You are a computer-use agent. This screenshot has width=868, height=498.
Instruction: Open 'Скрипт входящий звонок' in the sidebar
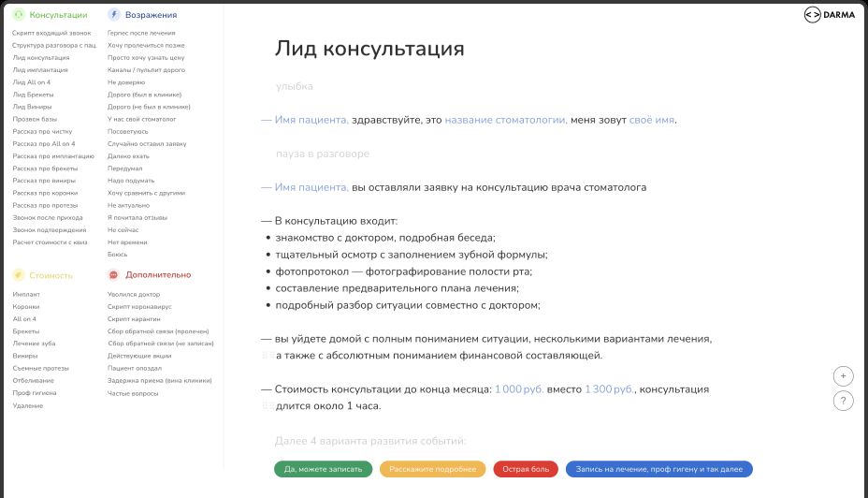(51, 33)
